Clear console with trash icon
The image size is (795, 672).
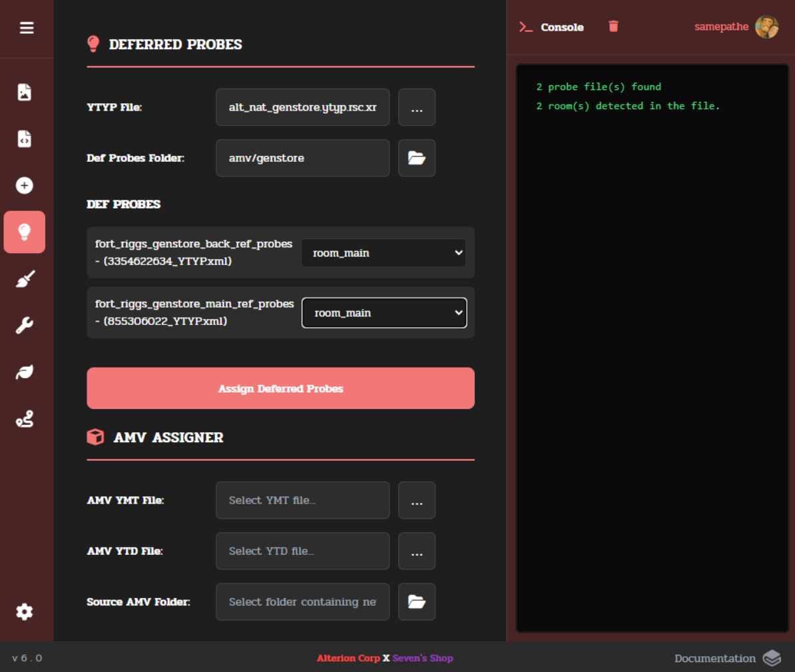click(x=613, y=27)
